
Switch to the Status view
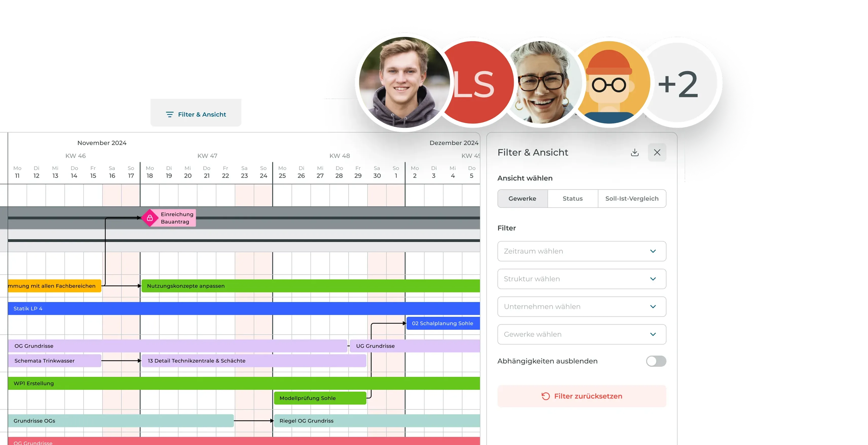(572, 199)
